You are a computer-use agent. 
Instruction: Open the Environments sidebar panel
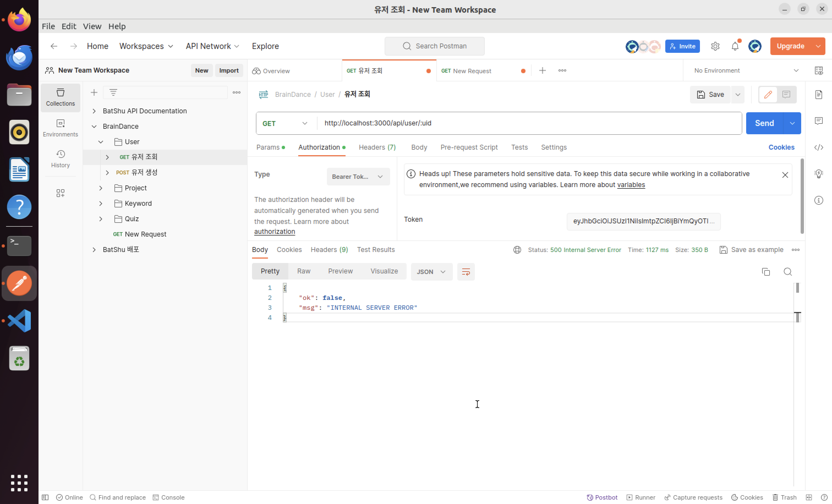pyautogui.click(x=61, y=128)
